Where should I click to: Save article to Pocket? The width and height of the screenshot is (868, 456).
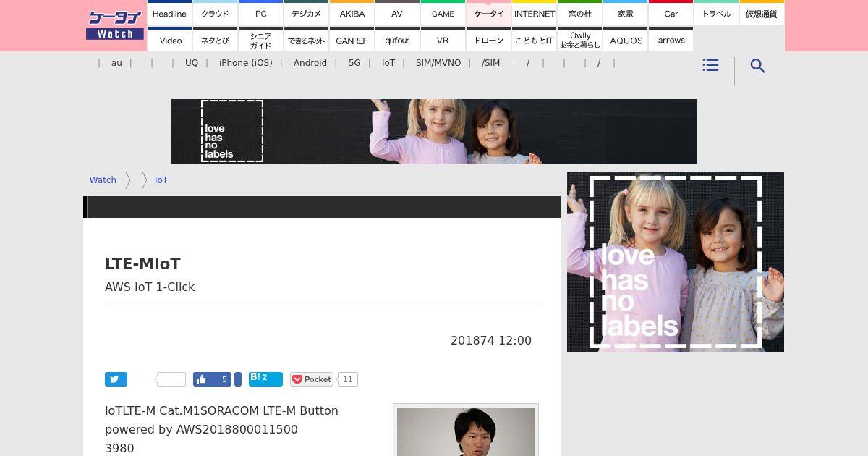point(312,379)
